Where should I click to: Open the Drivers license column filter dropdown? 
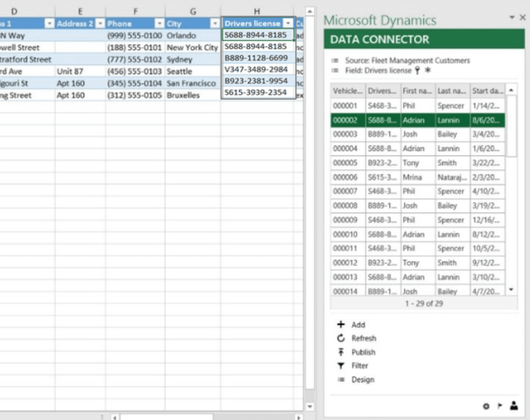pos(288,24)
